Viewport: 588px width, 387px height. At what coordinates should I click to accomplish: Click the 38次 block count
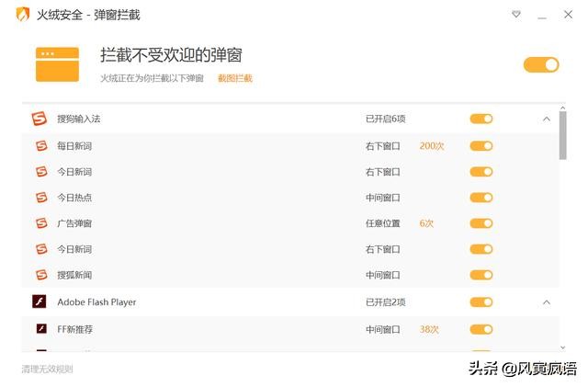point(429,329)
